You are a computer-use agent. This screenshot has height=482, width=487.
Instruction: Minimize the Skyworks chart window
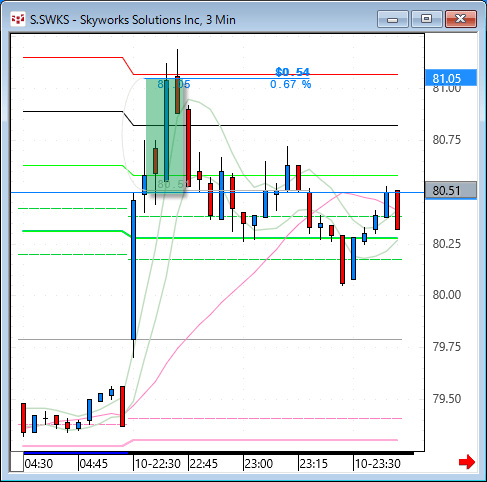click(x=393, y=19)
